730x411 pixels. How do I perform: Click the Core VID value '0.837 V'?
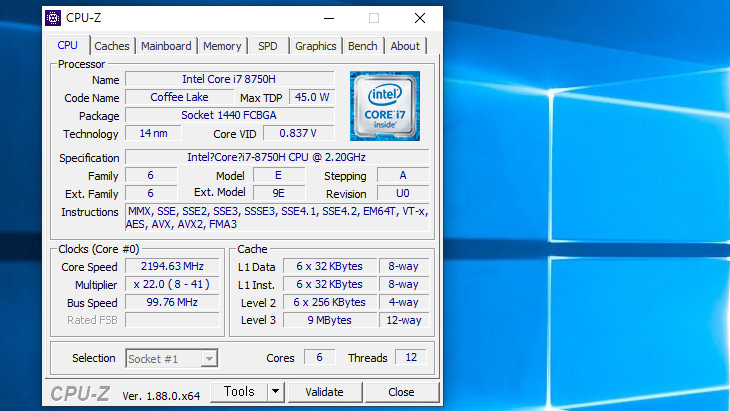298,133
